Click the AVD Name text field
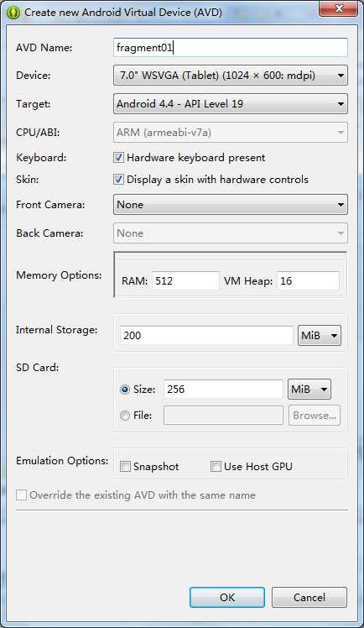364x628 pixels. coord(231,48)
